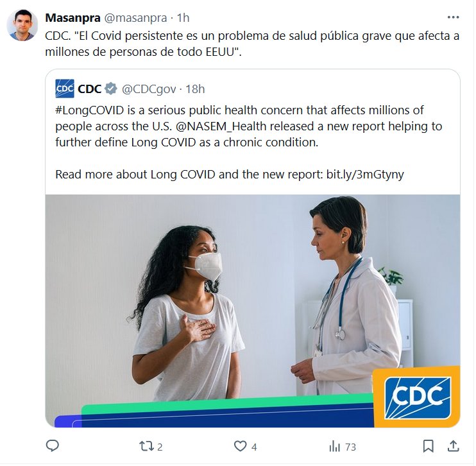Open the view analytics bar chart icon
The width and height of the screenshot is (476, 466).
(x=334, y=446)
